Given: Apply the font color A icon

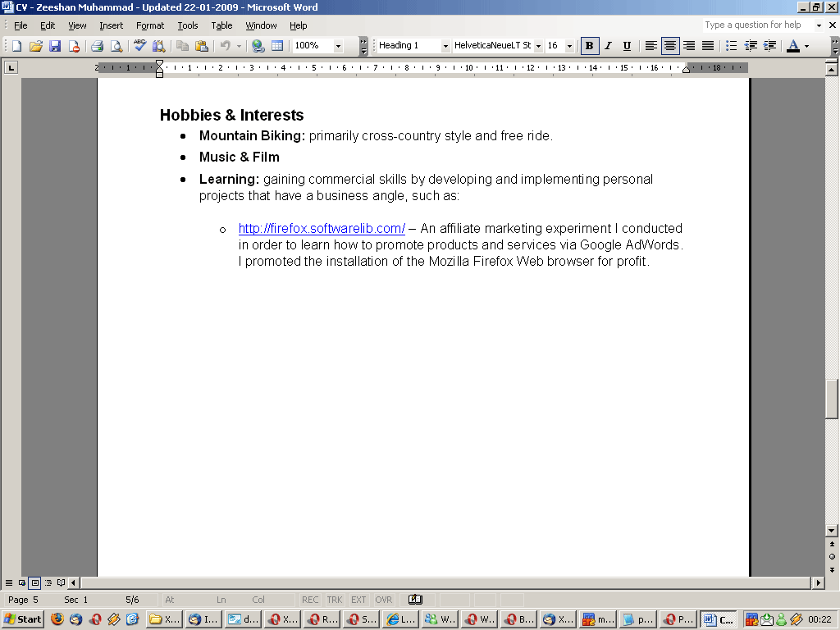Looking at the screenshot, I should click(793, 46).
